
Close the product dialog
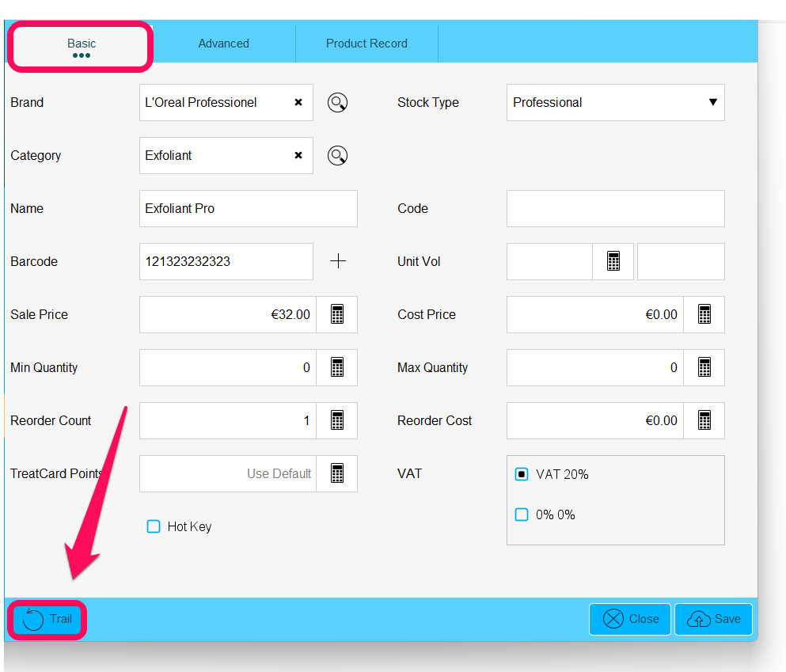[x=630, y=620]
